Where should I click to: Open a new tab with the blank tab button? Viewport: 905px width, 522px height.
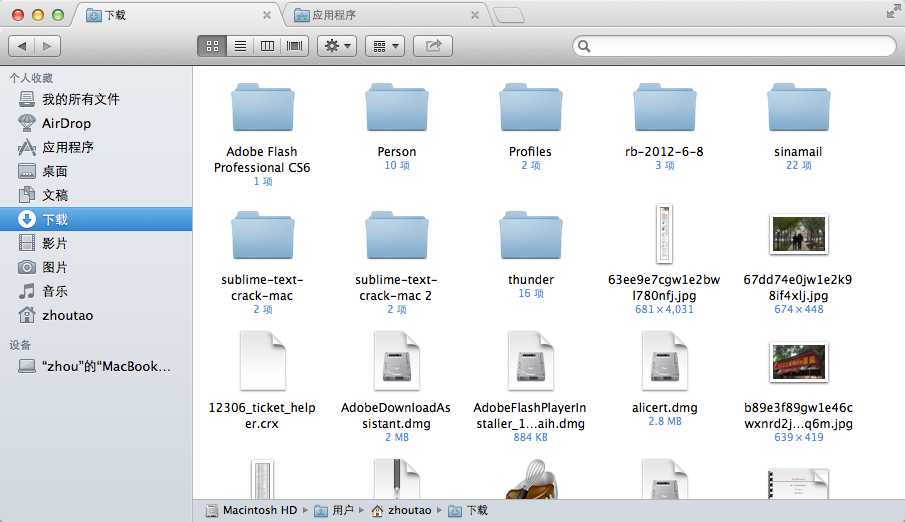(509, 16)
